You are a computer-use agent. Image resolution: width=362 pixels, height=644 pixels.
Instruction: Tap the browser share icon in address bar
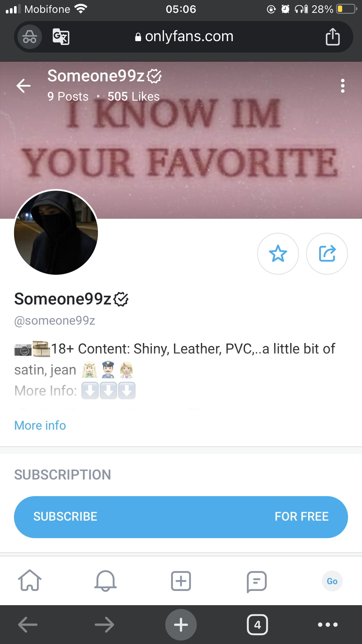click(333, 37)
